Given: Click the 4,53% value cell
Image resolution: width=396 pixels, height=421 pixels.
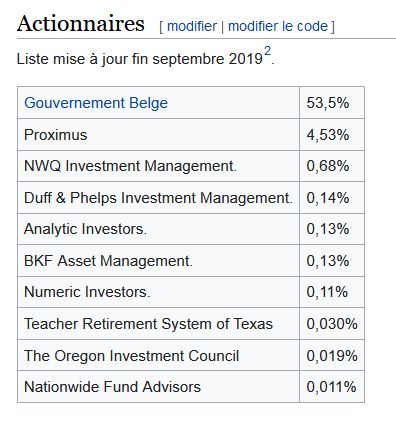Looking at the screenshot, I should 332,135.
